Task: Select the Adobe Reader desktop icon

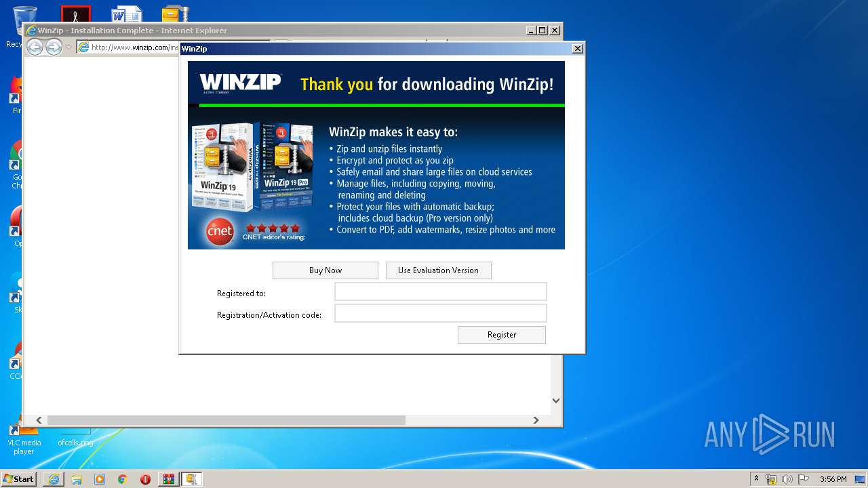Action: coord(75,14)
